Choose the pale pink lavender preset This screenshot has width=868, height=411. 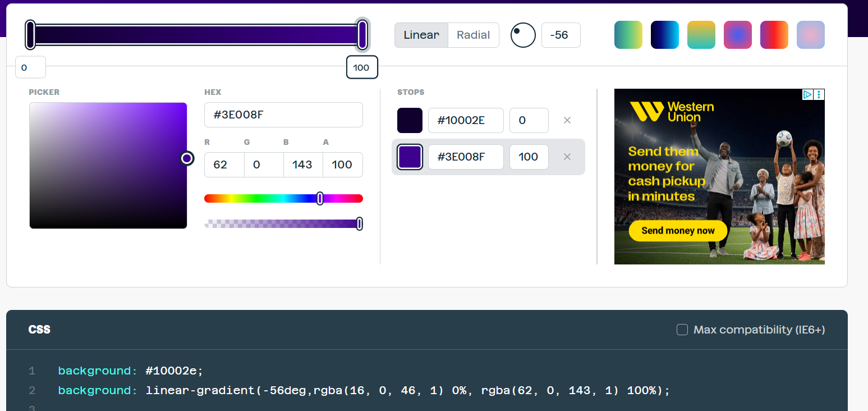[x=810, y=35]
